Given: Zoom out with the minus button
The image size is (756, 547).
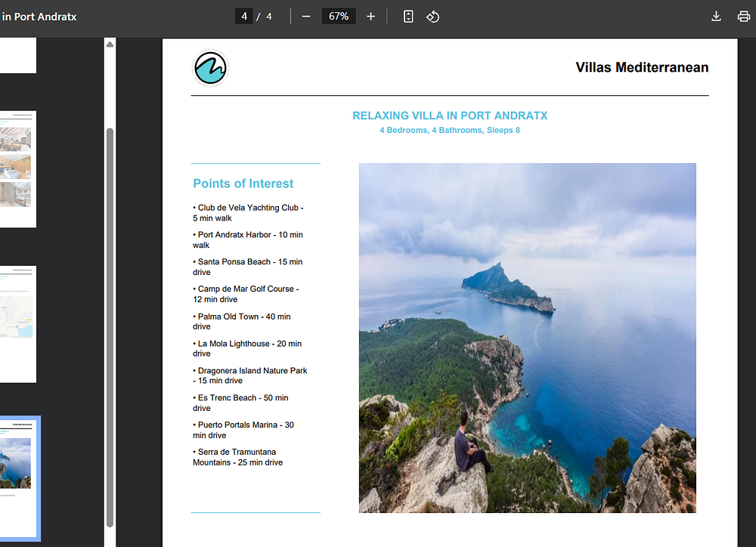Looking at the screenshot, I should coord(306,17).
